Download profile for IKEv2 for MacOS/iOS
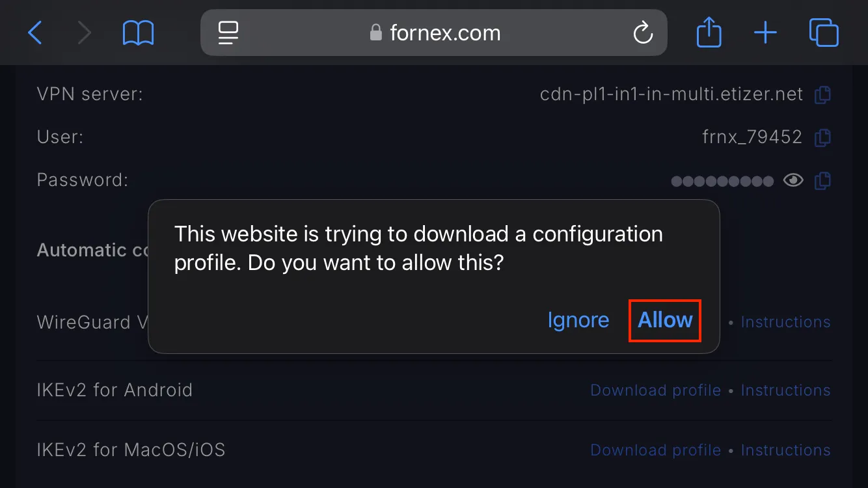 coord(655,450)
